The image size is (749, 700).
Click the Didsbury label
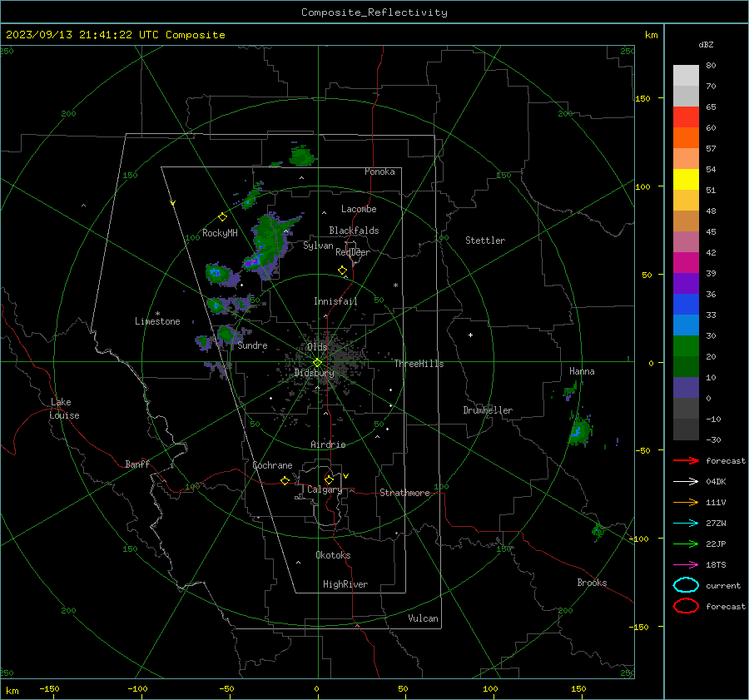(x=314, y=373)
